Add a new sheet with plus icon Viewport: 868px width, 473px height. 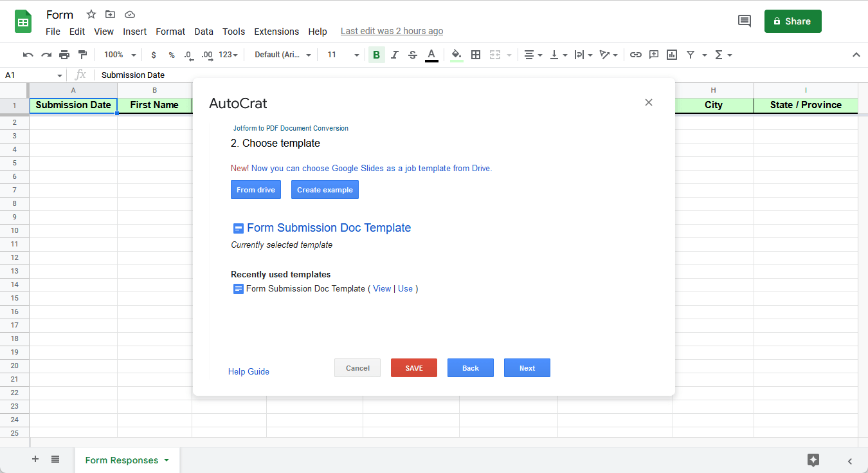[x=35, y=459]
